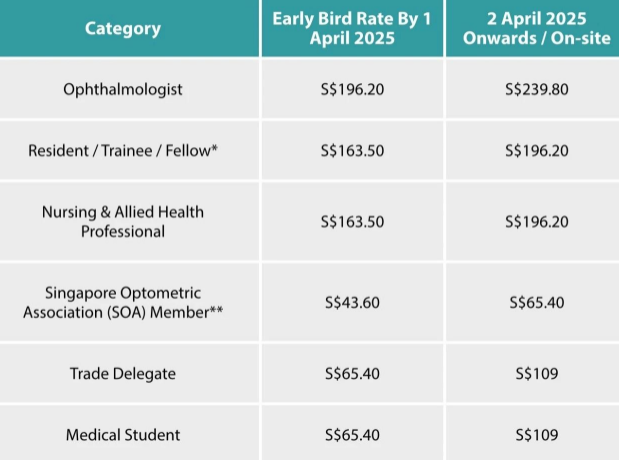Select the Ophthalmologist category cell
Screen dimensions: 619x460
pyautogui.click(x=123, y=89)
